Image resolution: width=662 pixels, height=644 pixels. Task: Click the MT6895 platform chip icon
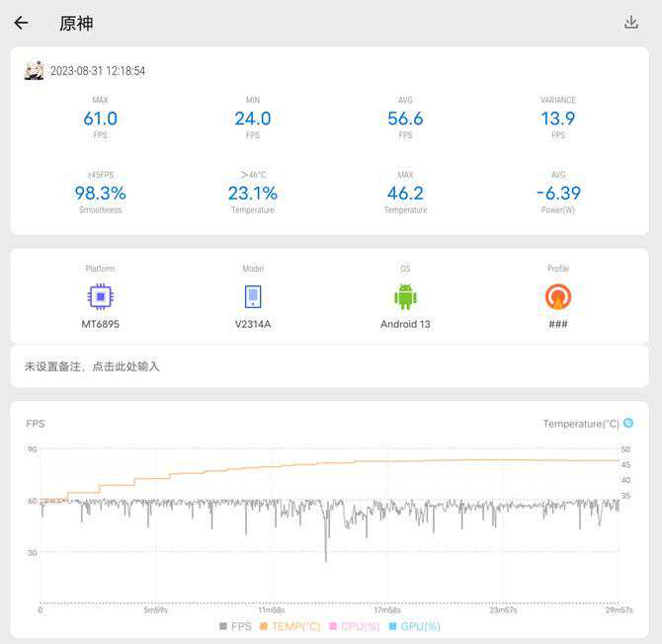[100, 297]
